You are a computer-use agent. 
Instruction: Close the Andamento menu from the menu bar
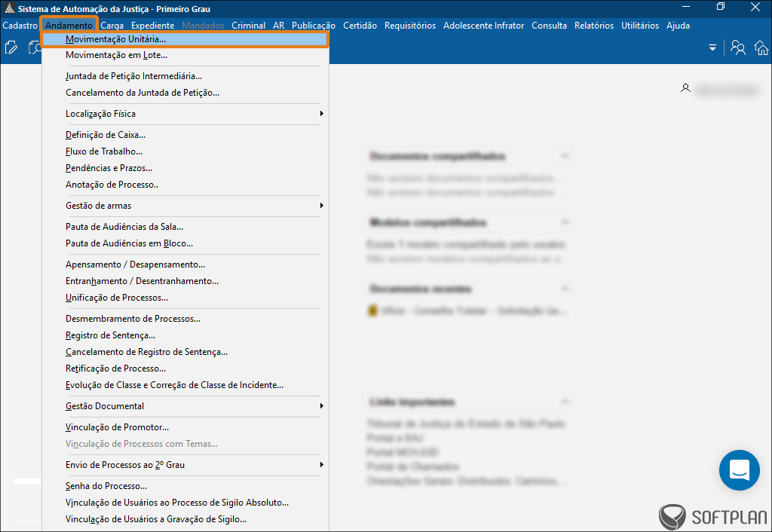tap(69, 25)
